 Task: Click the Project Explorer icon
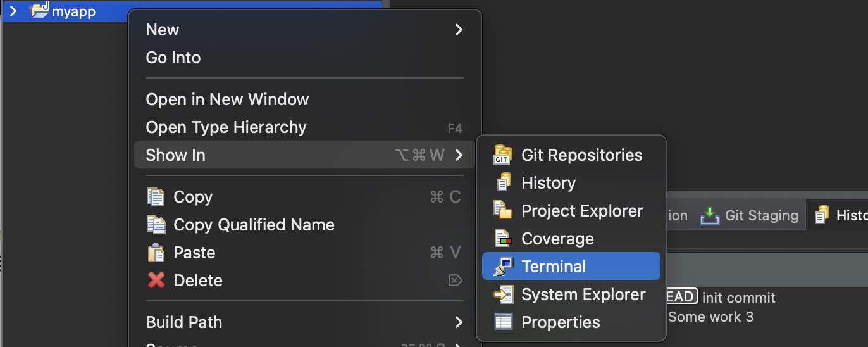click(502, 211)
